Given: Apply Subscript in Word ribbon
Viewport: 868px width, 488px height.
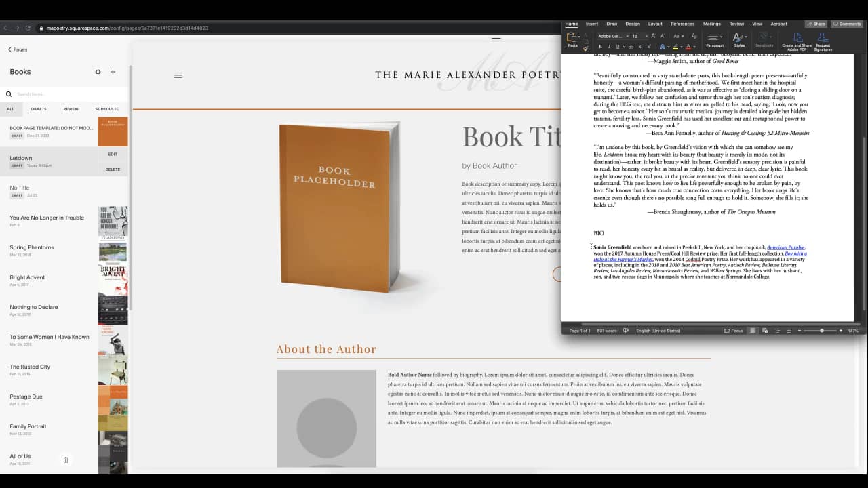Looking at the screenshot, I should click(x=640, y=47).
